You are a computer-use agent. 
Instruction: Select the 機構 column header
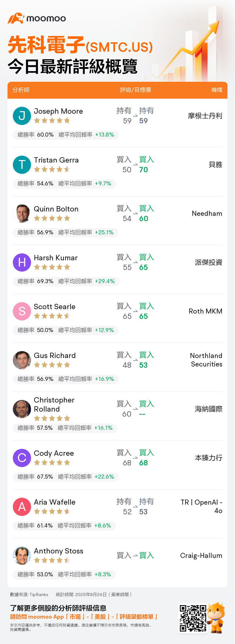(217, 90)
